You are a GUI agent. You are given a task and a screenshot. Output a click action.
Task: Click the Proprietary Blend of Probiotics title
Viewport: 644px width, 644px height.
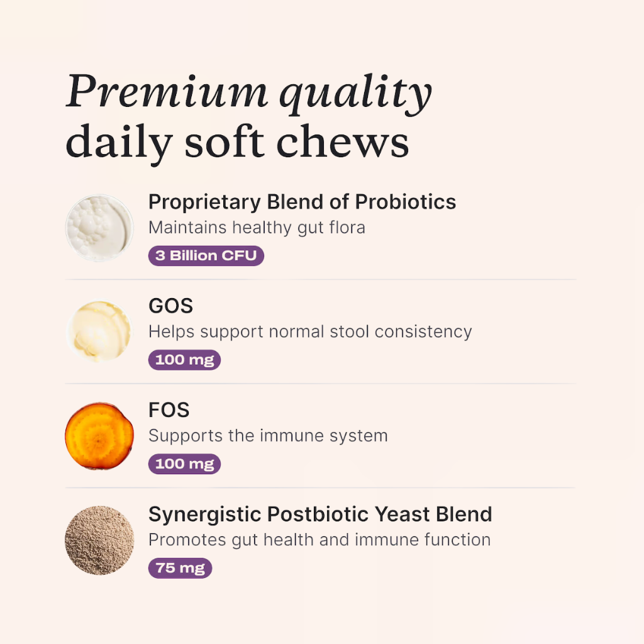coord(302,202)
